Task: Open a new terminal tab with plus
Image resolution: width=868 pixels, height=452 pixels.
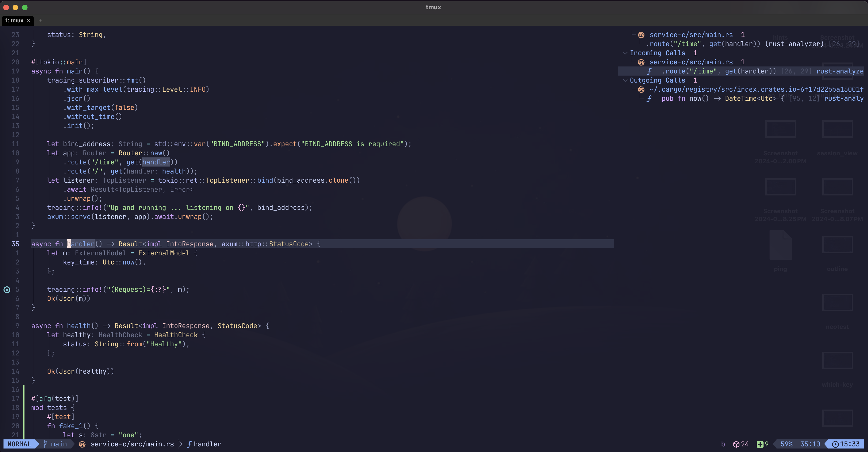Action: click(40, 21)
